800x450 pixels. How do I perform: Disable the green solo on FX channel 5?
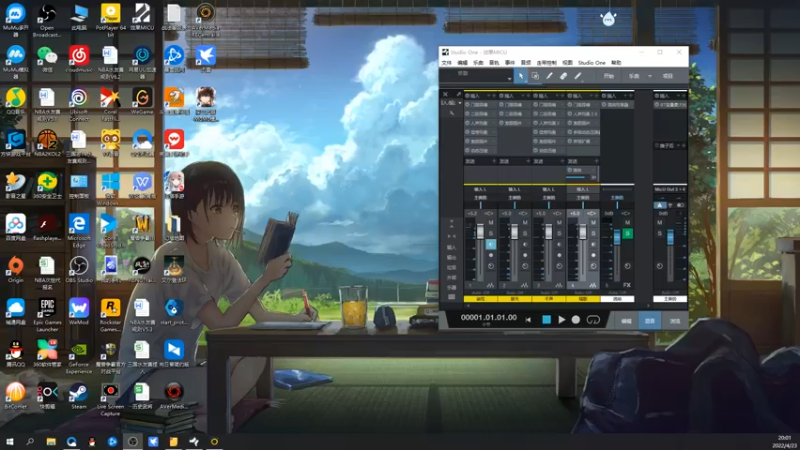click(x=628, y=234)
